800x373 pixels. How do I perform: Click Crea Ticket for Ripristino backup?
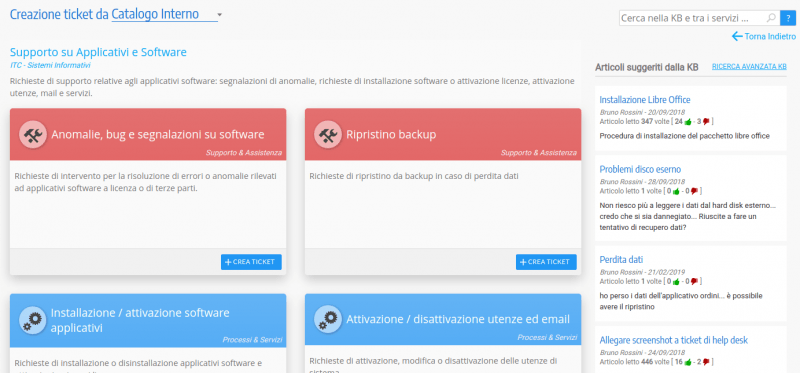[546, 262]
